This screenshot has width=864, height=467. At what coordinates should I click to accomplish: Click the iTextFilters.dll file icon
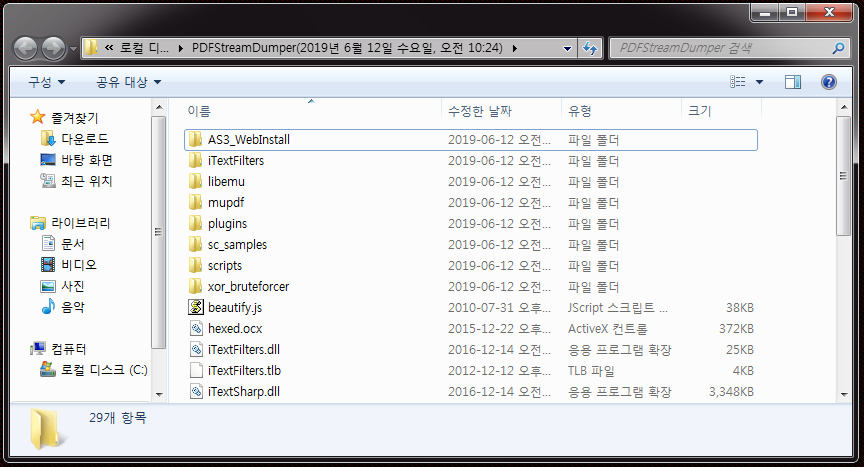point(196,349)
